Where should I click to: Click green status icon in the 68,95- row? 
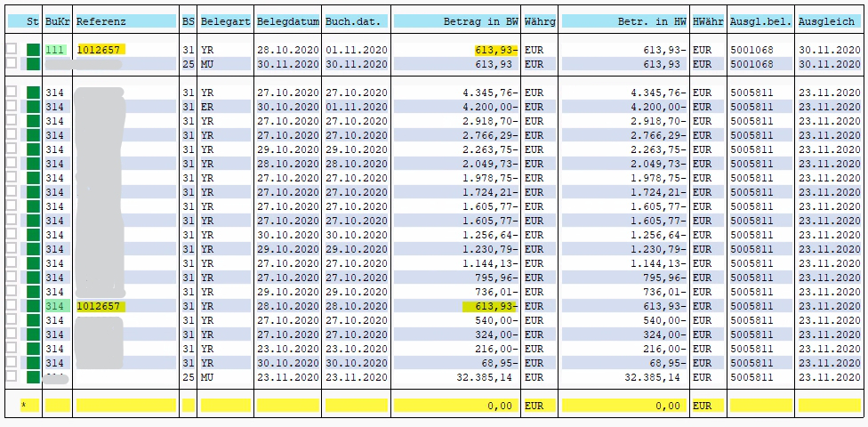pos(34,363)
